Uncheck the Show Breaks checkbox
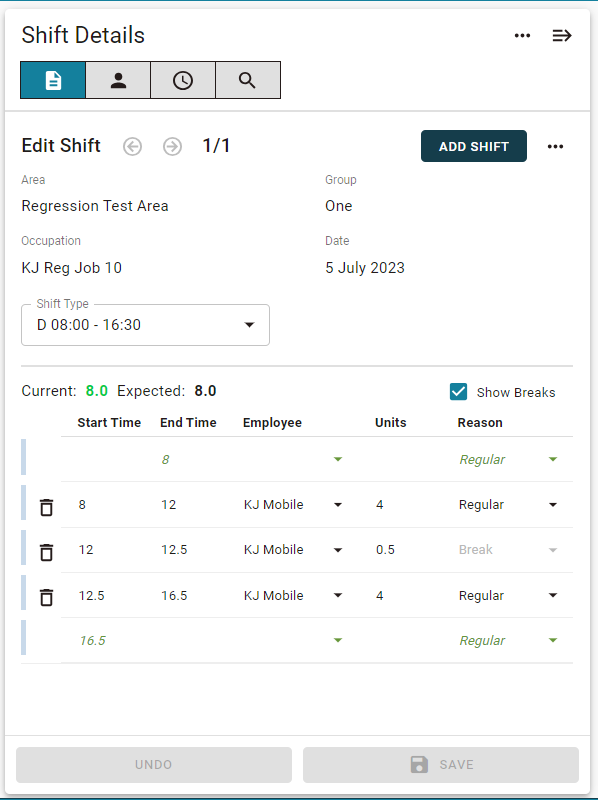The image size is (598, 800). [458, 392]
